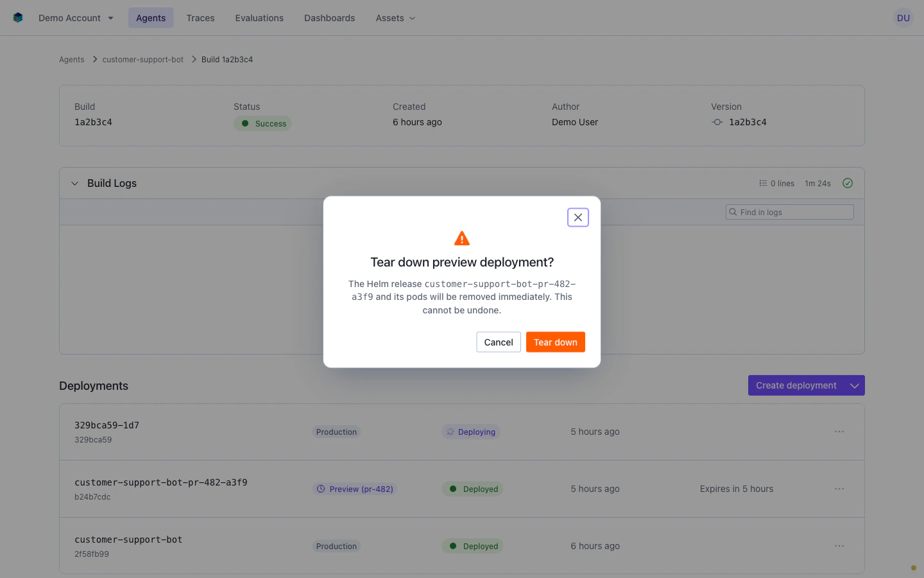The width and height of the screenshot is (924, 578).
Task: Click the clock icon in Preview badge
Action: coord(321,489)
